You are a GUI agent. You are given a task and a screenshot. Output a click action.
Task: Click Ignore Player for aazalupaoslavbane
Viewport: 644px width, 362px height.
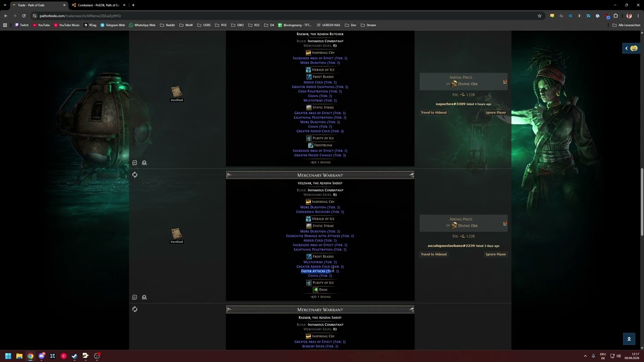[496, 254]
